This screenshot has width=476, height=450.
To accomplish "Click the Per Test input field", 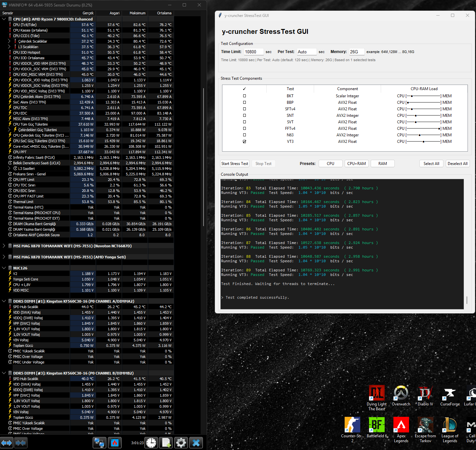I will [x=307, y=52].
